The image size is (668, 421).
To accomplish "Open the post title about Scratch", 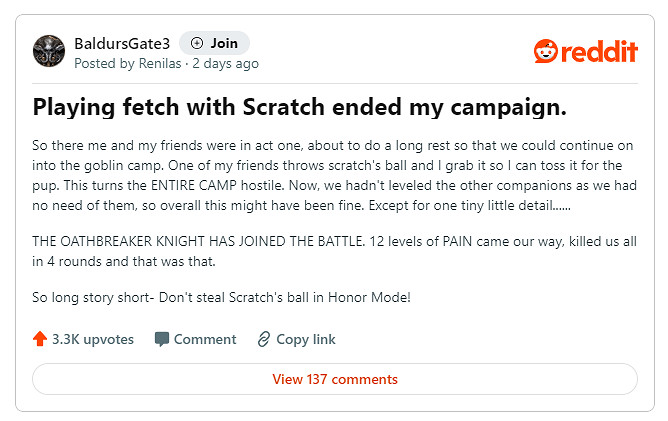I will click(300, 107).
